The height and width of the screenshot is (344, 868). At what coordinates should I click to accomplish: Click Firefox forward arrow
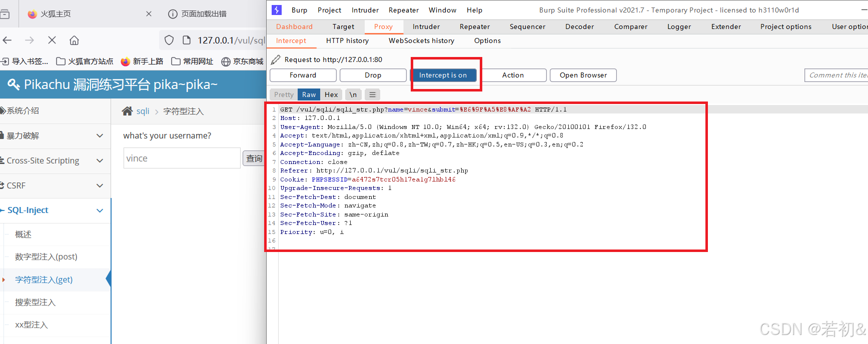[x=30, y=40]
